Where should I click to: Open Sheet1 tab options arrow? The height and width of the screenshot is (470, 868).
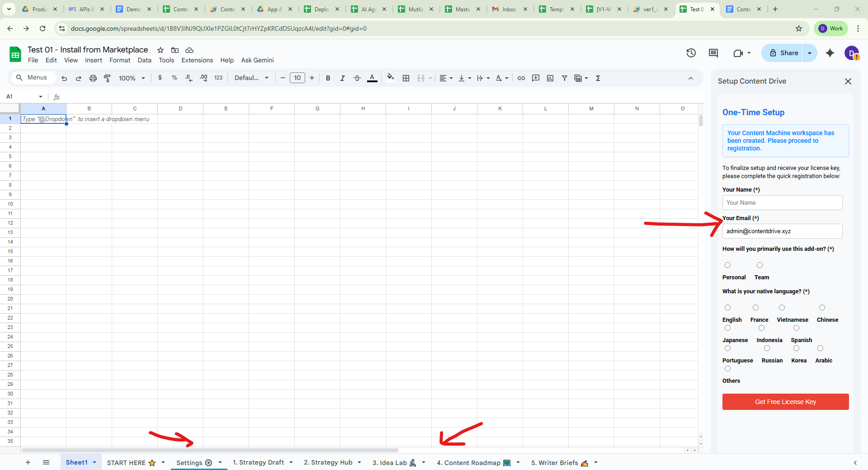pos(94,462)
